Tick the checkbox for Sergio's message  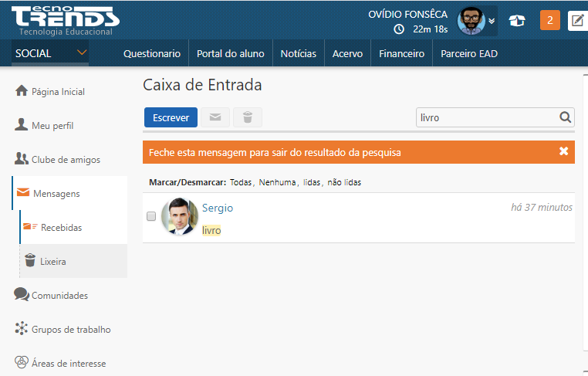pos(151,216)
